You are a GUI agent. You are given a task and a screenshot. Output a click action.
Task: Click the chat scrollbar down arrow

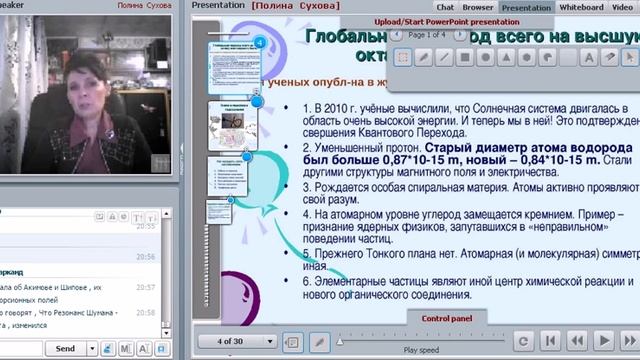(166, 333)
